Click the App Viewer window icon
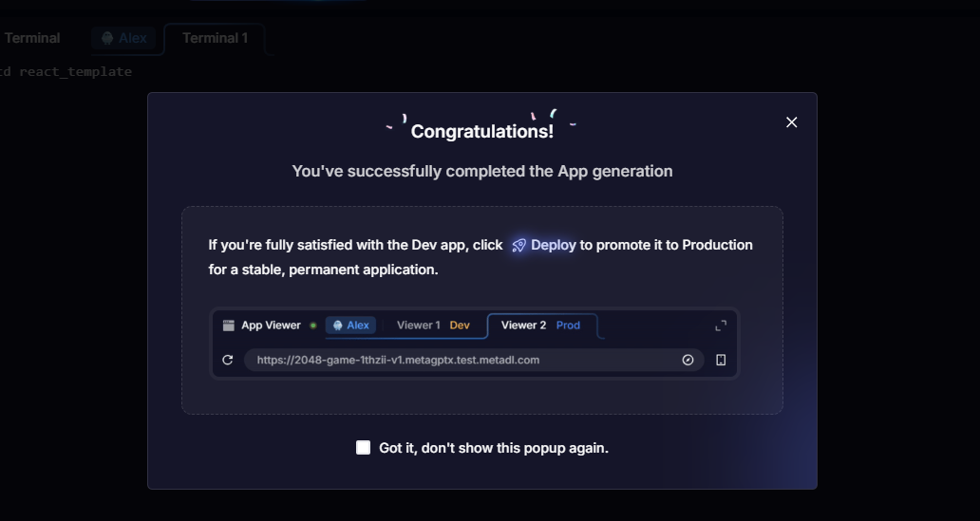980x521 pixels. tap(229, 325)
